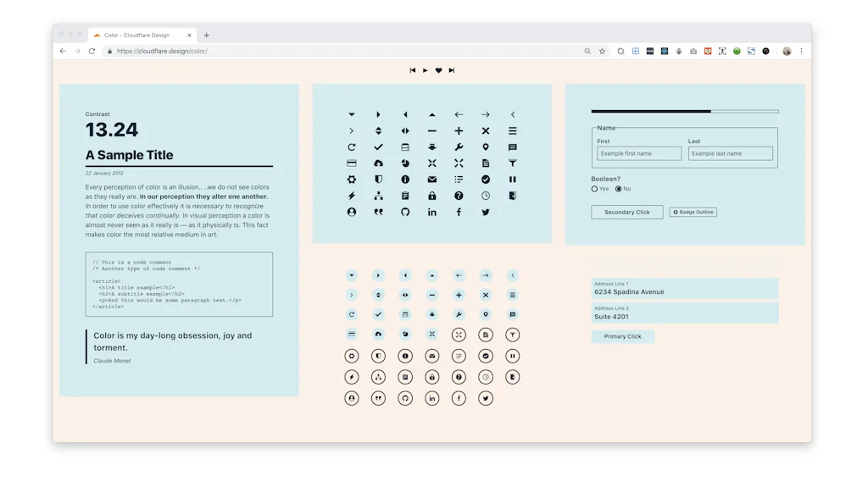868x487 pixels.
Task: Click the circled LinkedIn icon in the lower grid
Action: (431, 398)
